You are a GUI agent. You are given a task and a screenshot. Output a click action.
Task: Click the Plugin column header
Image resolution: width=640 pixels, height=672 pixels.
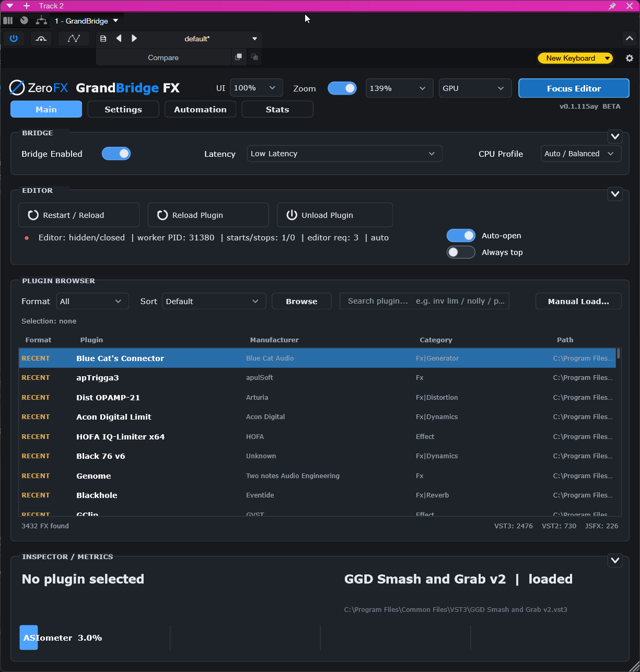pos(91,340)
